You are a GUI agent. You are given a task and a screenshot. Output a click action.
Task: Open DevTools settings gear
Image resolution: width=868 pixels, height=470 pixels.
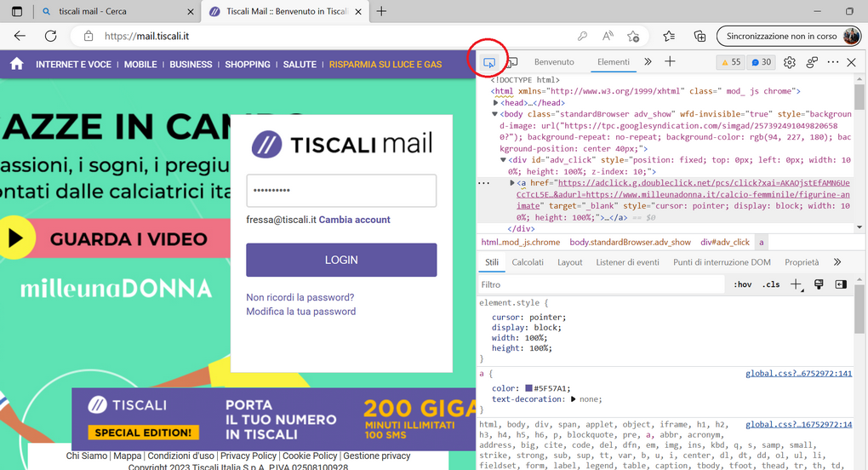coord(790,62)
